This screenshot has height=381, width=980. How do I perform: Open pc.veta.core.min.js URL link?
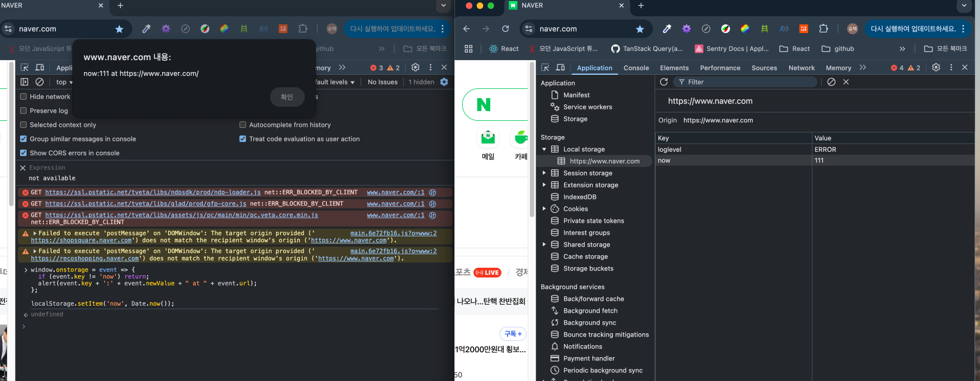[x=182, y=215]
